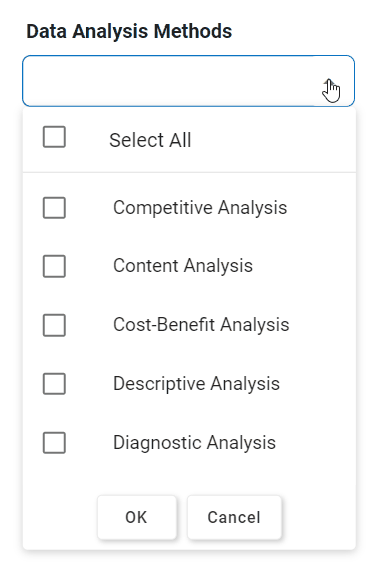
Task: Check the Diagnostic Analysis checkbox
Action: point(54,442)
